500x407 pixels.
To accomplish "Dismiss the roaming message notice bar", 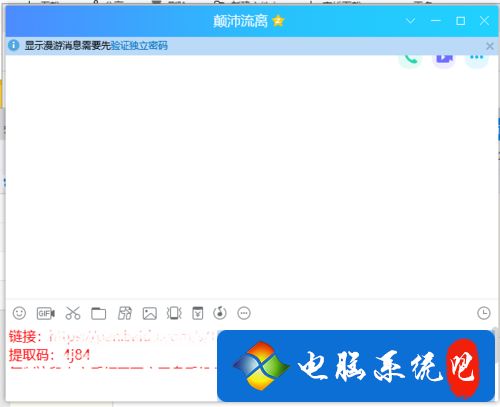I will point(490,46).
